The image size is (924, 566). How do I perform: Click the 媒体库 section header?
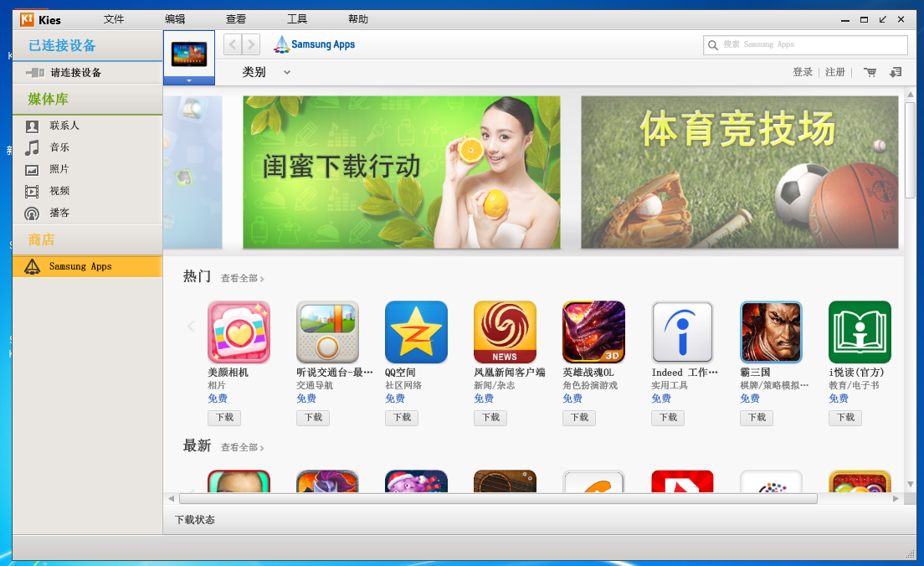pos(49,99)
